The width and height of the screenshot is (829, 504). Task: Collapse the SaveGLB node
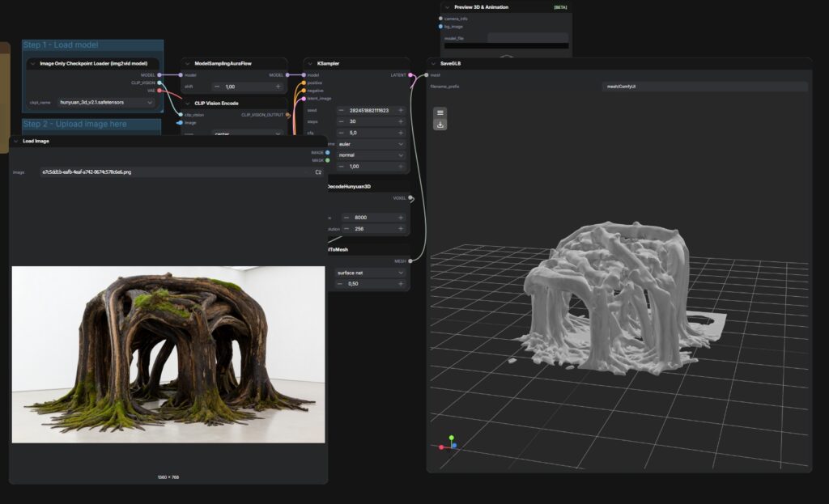[x=433, y=63]
